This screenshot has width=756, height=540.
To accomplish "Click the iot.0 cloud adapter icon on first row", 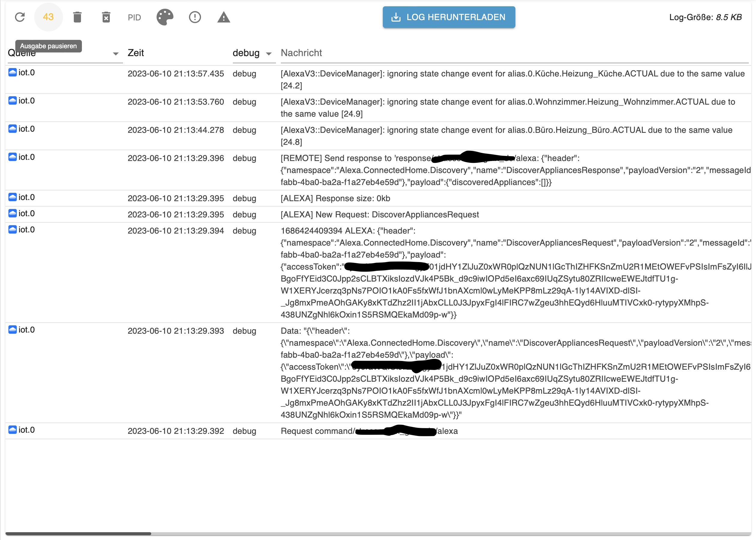I will (x=12, y=73).
